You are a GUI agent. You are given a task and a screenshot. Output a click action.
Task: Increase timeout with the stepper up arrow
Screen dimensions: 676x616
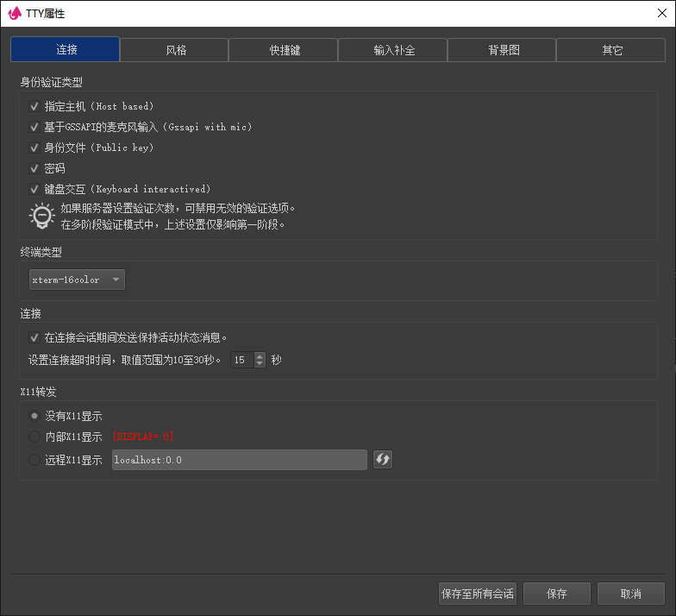[x=260, y=355]
